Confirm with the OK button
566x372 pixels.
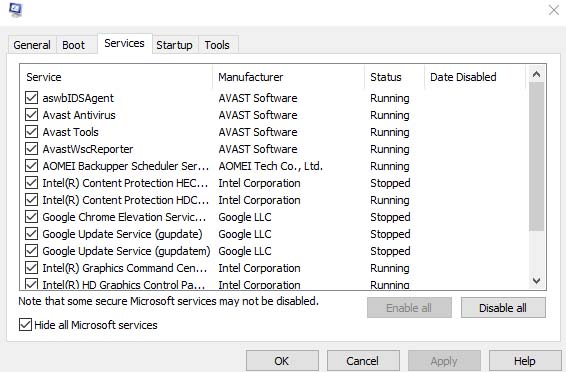282,360
